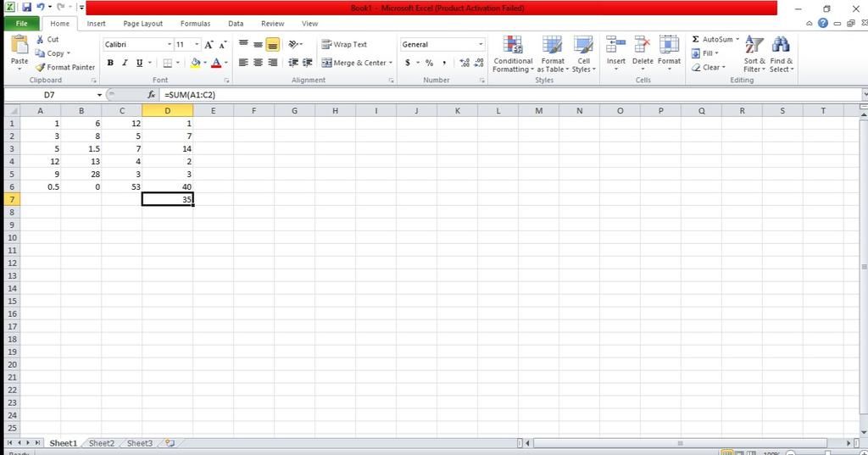Toggle Wrap Text
The height and width of the screenshot is (455, 868).
344,44
